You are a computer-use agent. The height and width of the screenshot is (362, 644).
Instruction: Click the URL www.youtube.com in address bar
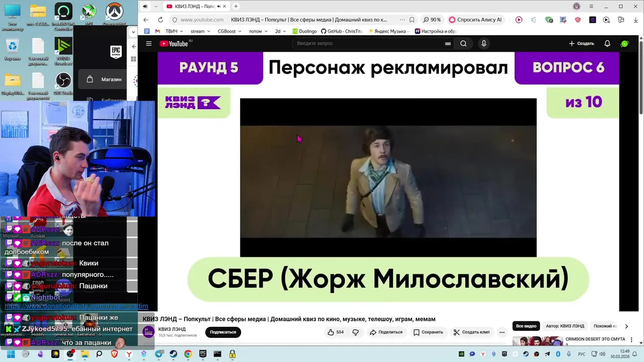tap(202, 20)
